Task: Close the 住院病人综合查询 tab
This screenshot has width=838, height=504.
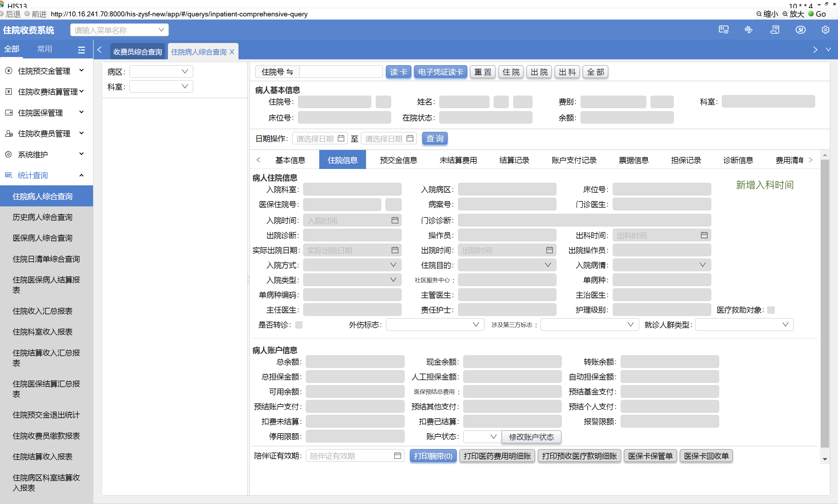Action: tap(232, 52)
